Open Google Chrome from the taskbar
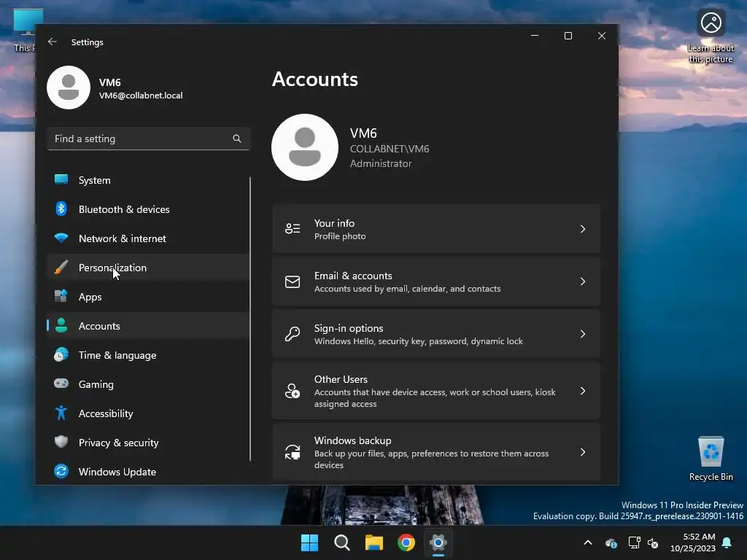 pyautogui.click(x=406, y=542)
